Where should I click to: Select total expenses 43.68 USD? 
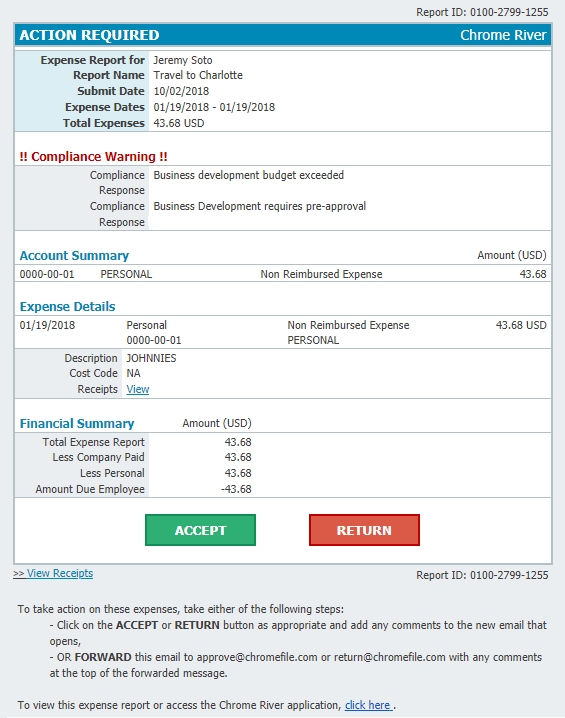coord(179,123)
